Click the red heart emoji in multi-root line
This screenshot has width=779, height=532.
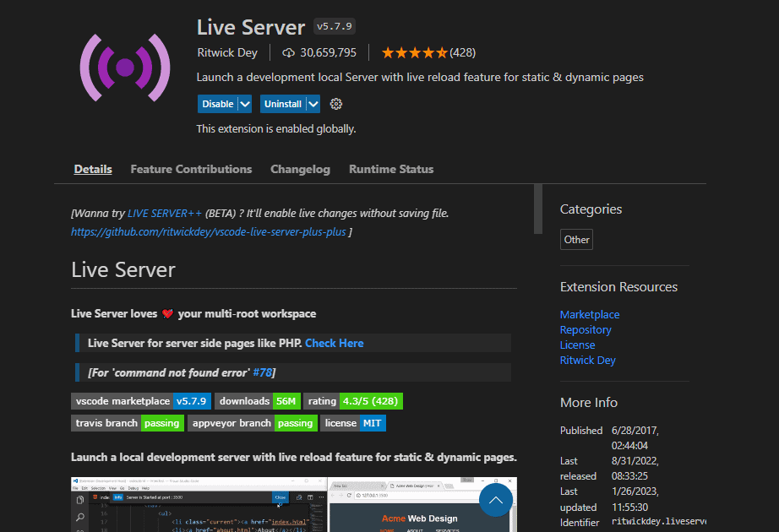pos(168,314)
